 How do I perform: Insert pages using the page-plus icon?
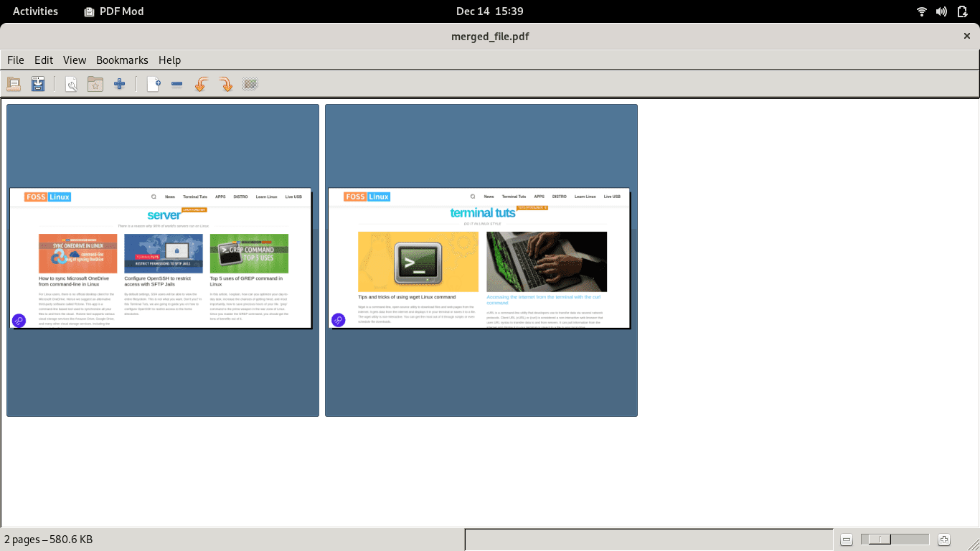[154, 85]
